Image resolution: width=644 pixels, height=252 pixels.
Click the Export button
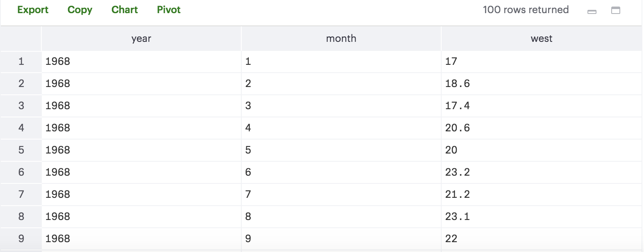click(x=33, y=10)
